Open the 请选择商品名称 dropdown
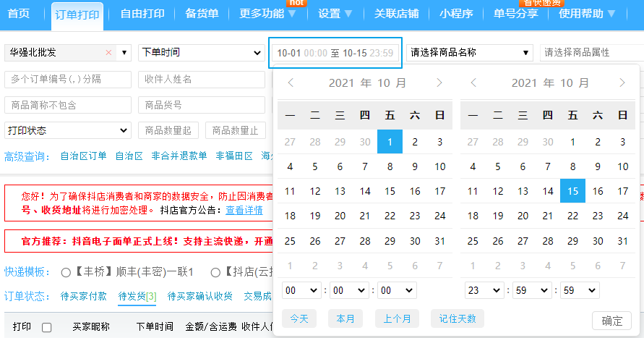644x338 pixels. [470, 53]
